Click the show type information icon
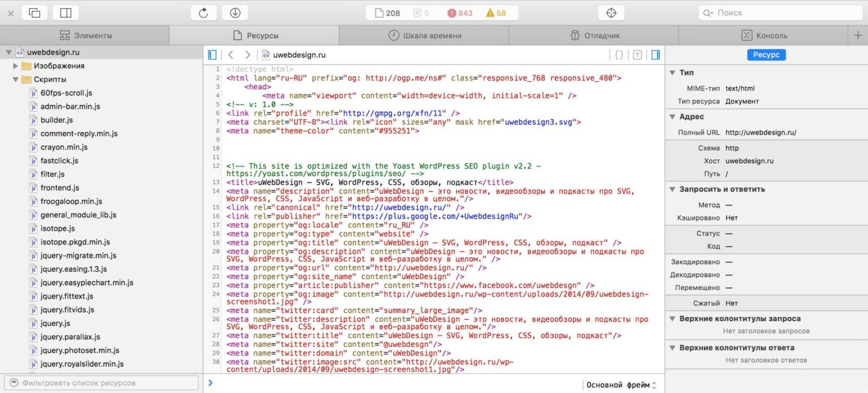Screen dimensions: 868x393 coord(637,55)
